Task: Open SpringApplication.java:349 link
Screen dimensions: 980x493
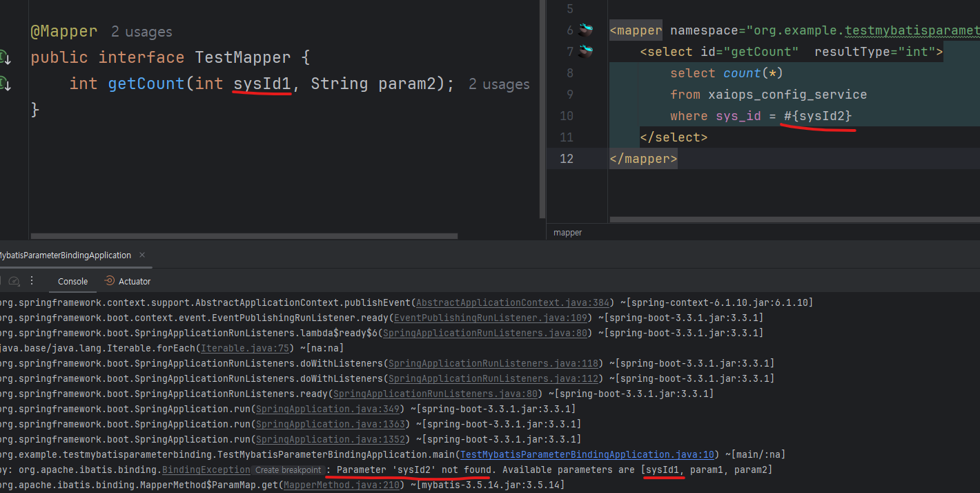Action: click(326, 409)
